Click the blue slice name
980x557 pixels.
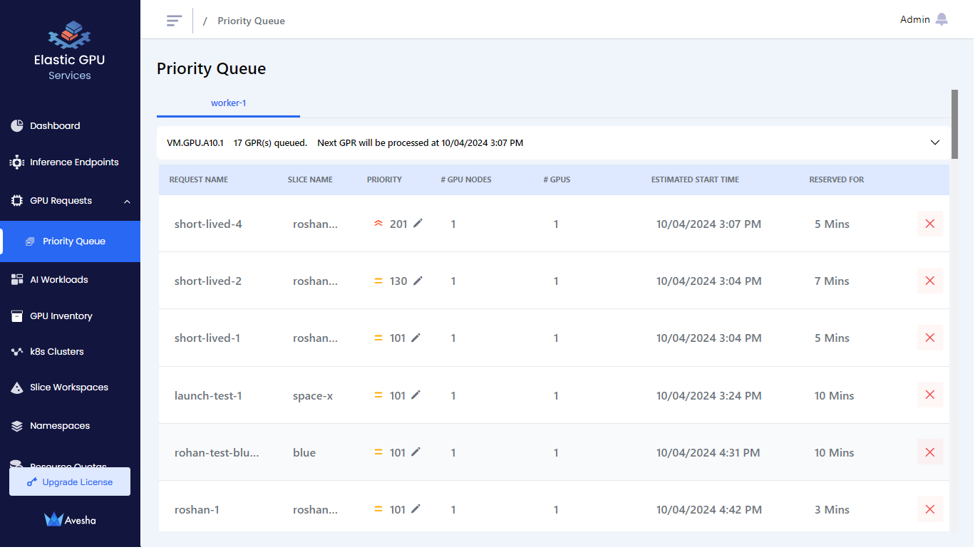click(304, 452)
